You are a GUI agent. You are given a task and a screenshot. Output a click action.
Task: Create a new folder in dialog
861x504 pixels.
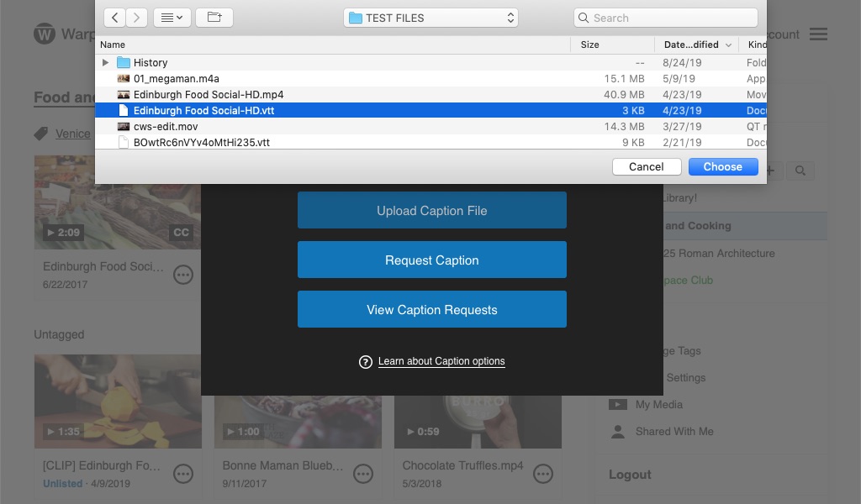coord(214,18)
